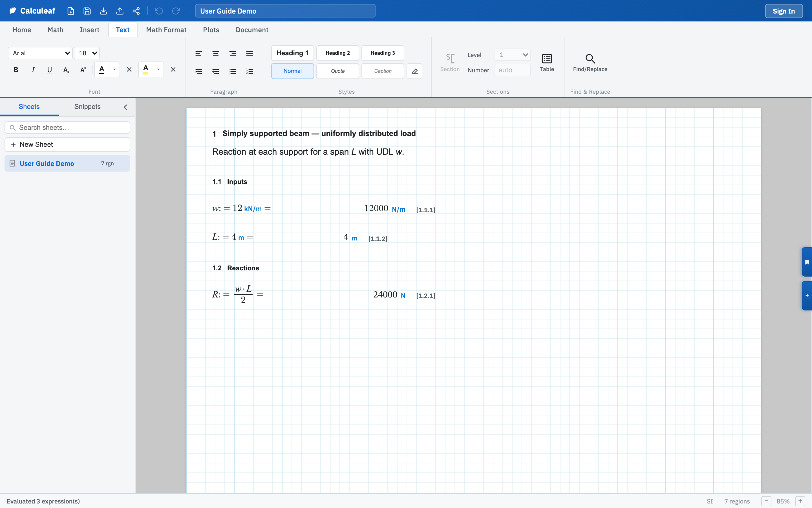Click the download icon in header
This screenshot has width=812, height=508.
pyautogui.click(x=103, y=11)
